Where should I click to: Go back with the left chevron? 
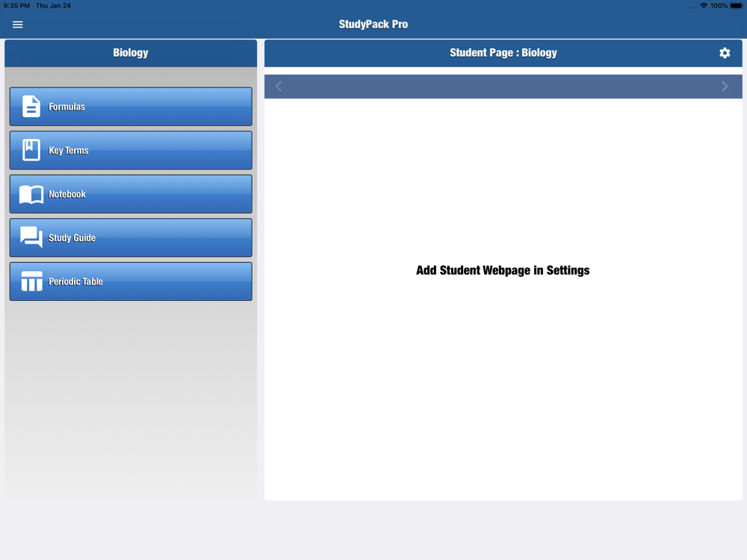coord(279,86)
